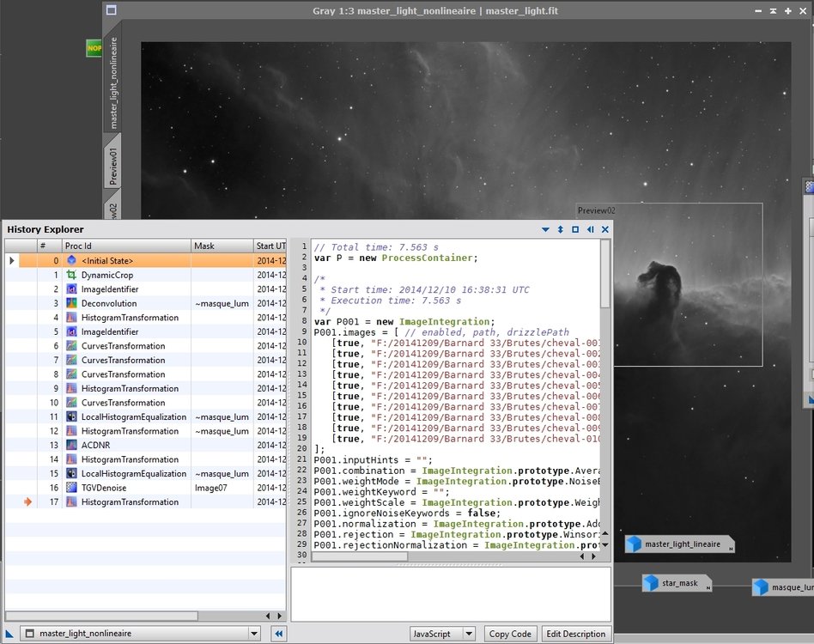Image resolution: width=814 pixels, height=644 pixels.
Task: Click the blue triangle new-instance icon
Action: point(10,634)
